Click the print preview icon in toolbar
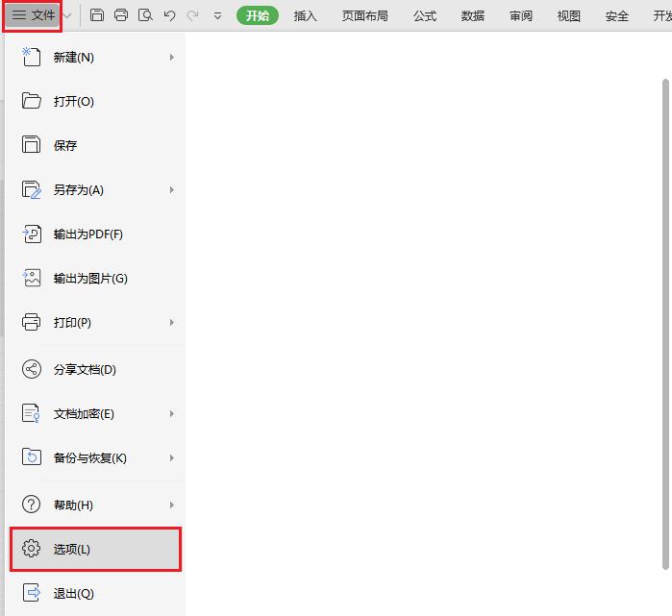672x616 pixels. (145, 15)
